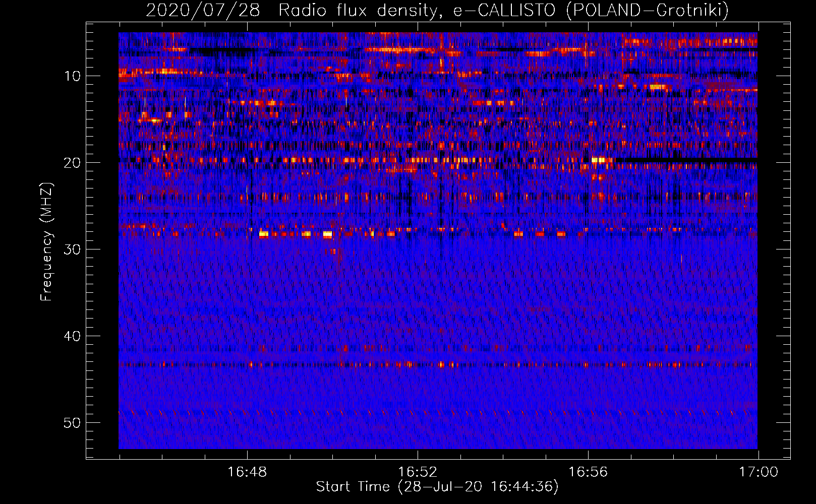Click the frequency tick label 40
The image size is (816, 504).
pos(73,336)
